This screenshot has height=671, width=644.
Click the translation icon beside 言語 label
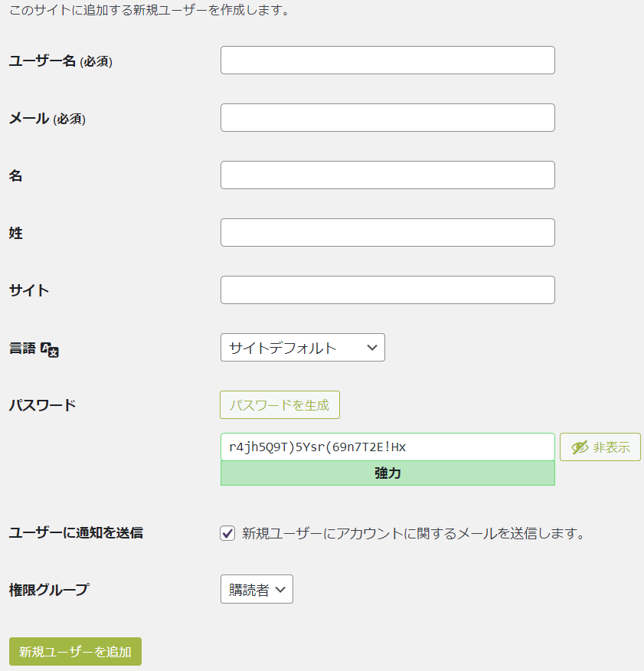[x=50, y=349]
